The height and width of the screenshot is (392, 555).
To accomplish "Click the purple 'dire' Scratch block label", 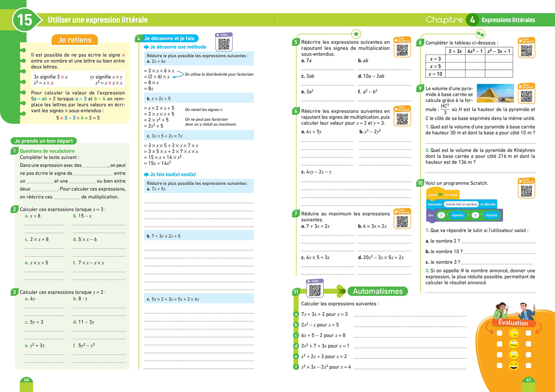I will pyautogui.click(x=430, y=215).
